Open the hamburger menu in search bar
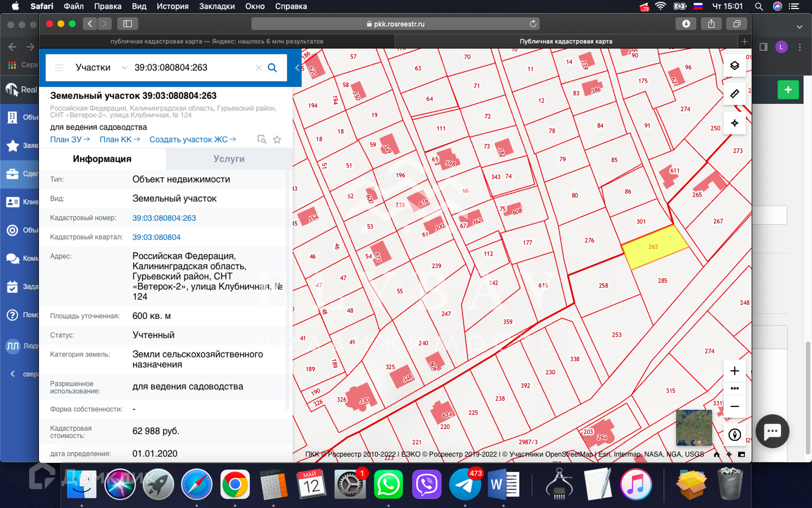The width and height of the screenshot is (812, 508). click(59, 68)
